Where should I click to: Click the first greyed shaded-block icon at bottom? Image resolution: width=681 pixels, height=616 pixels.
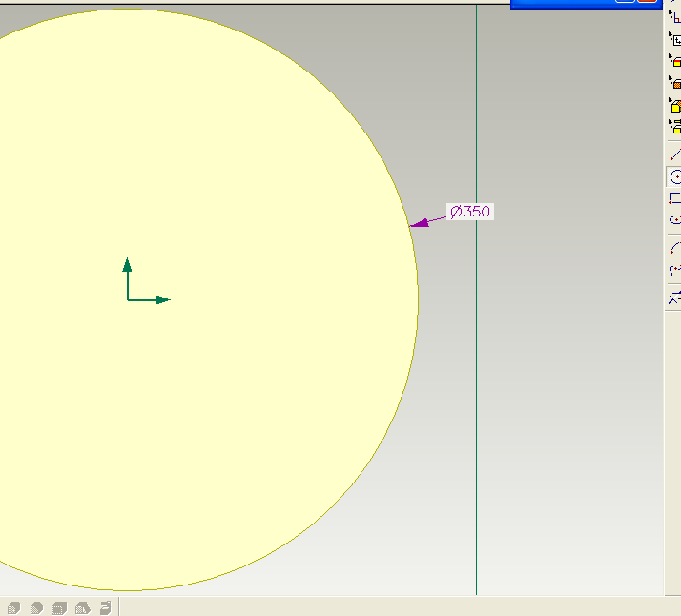[14, 607]
